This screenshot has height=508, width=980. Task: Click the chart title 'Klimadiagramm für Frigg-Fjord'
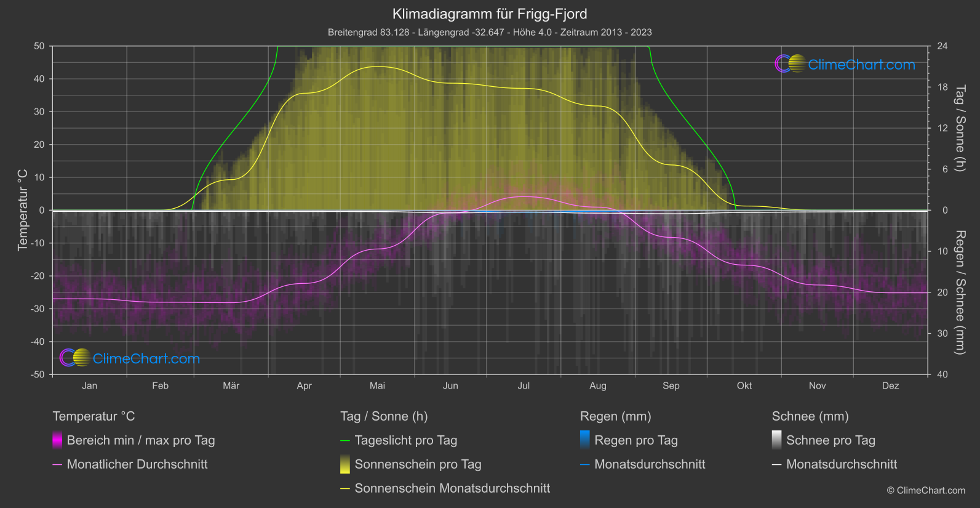(490, 14)
